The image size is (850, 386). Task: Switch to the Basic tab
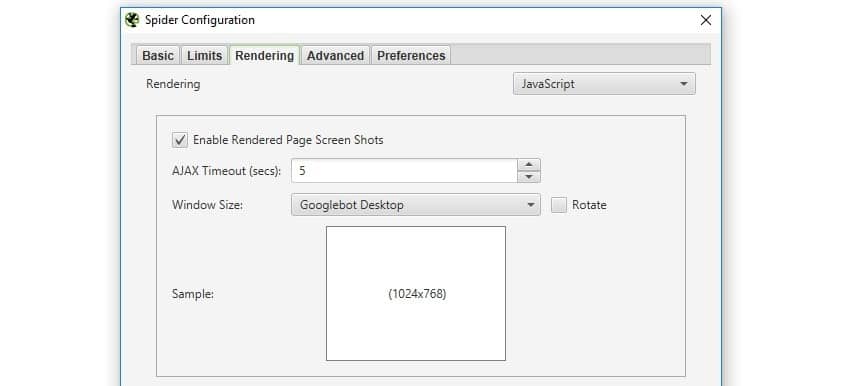[158, 55]
